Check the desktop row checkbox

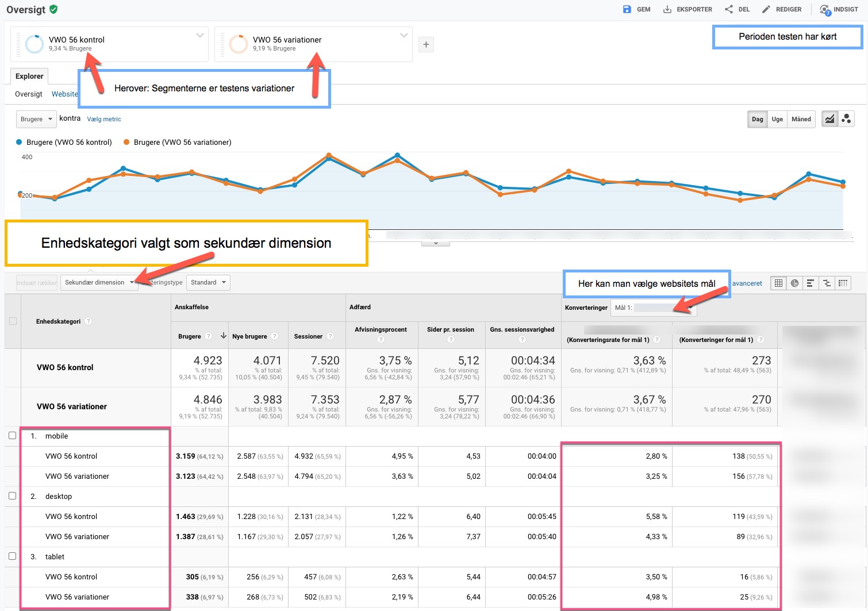click(12, 496)
